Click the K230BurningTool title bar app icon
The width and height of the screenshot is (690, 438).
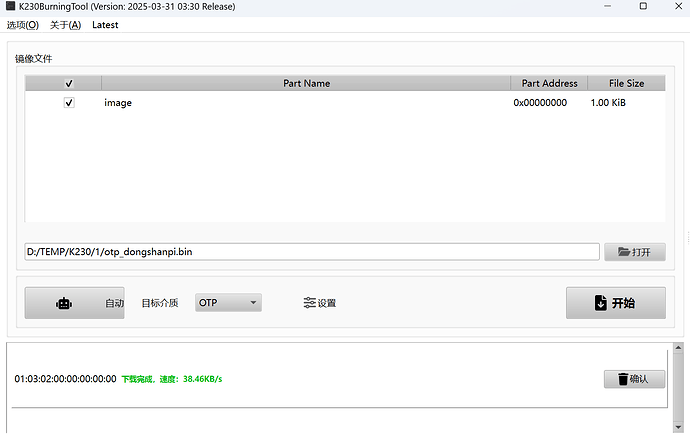(x=10, y=7)
